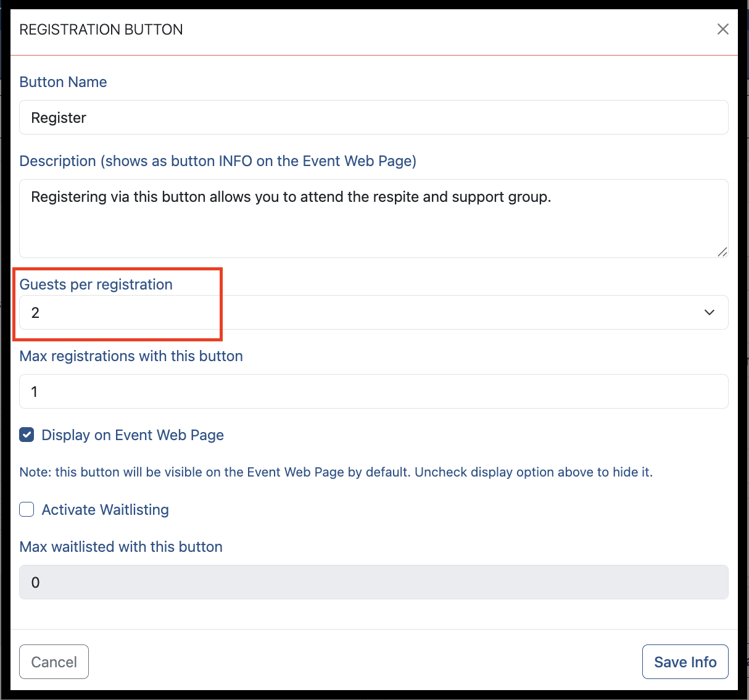The height and width of the screenshot is (700, 749).
Task: Click the chevron arrow on the guests selector
Action: 710,312
